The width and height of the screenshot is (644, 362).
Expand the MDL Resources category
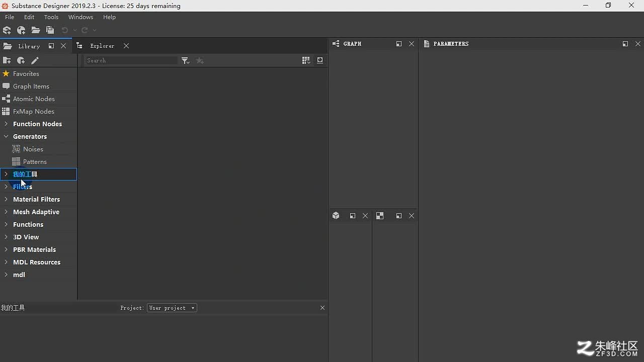click(x=6, y=262)
